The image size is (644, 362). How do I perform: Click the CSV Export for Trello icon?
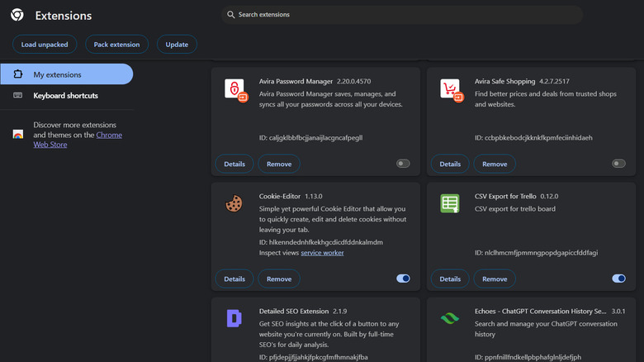point(450,203)
